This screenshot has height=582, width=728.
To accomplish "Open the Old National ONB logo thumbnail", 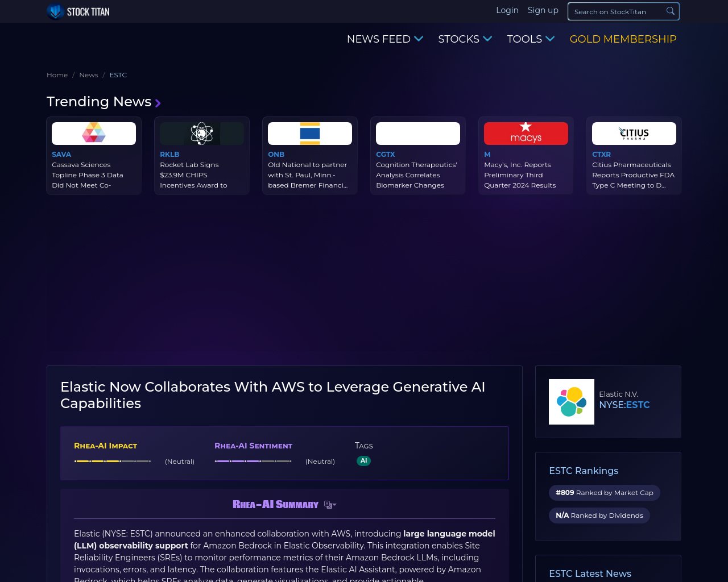I will click(x=310, y=134).
